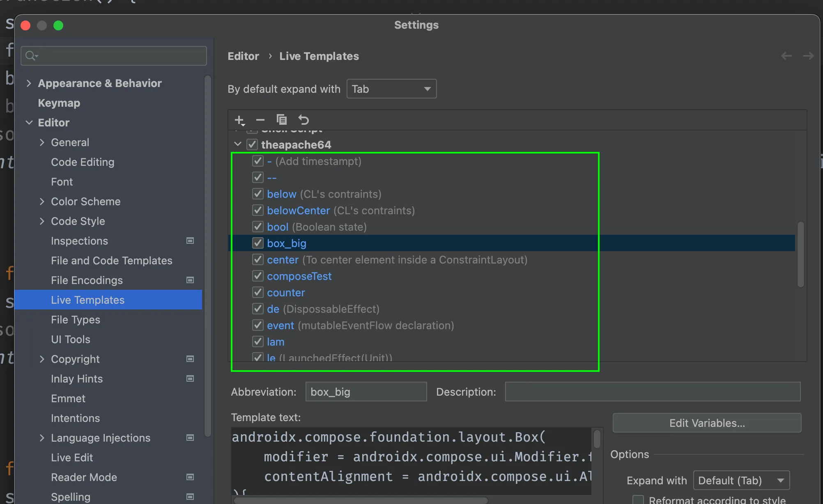
Task: Expand Appearance & Behavior section
Action: (28, 83)
